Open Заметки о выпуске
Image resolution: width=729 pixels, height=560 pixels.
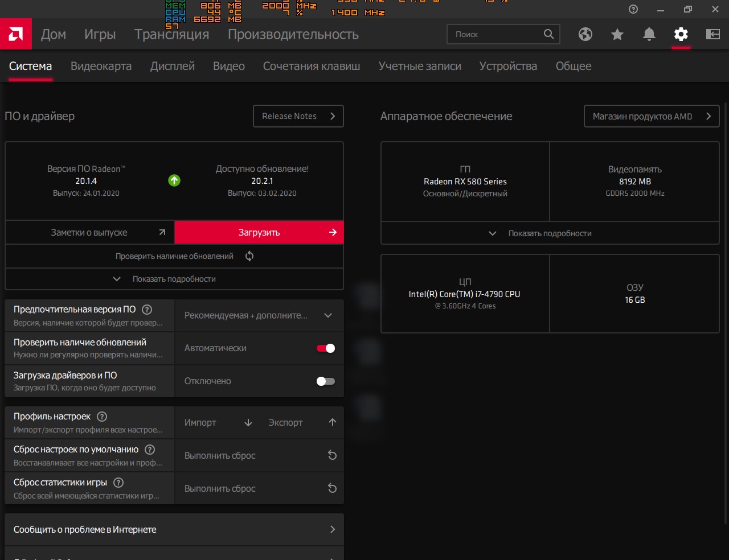click(90, 232)
